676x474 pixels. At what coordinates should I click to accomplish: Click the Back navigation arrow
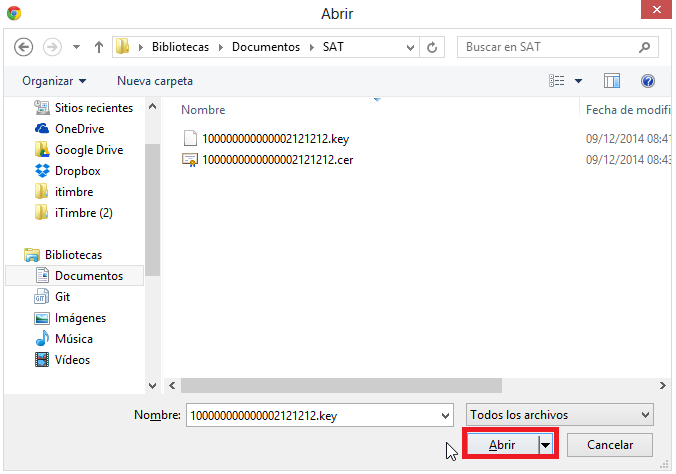click(24, 47)
